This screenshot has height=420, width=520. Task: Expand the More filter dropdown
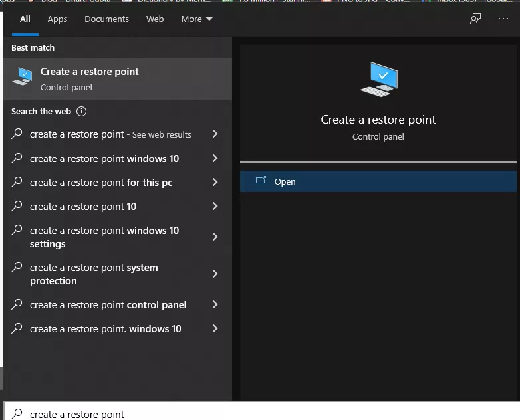coord(196,19)
